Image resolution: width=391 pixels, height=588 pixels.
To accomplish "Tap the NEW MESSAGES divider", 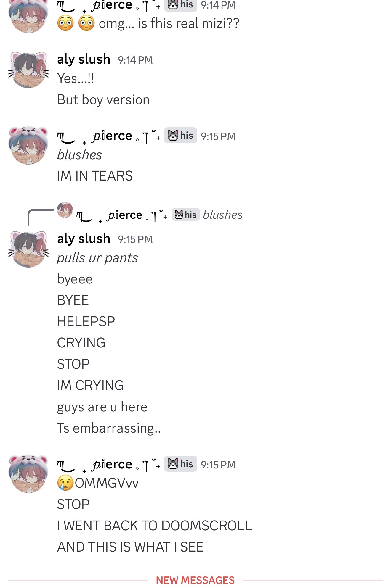I will 195,580.
